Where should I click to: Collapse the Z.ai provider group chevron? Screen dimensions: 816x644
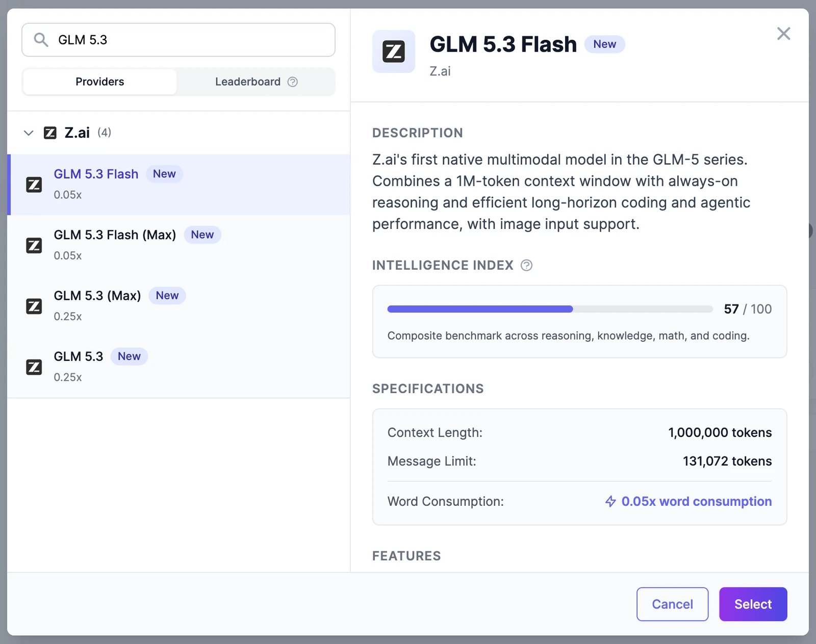(x=29, y=133)
